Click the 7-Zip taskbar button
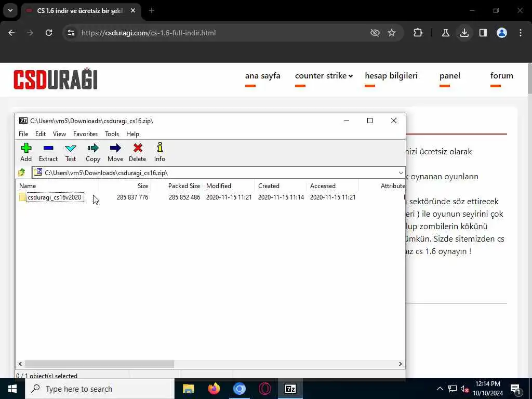This screenshot has width=532, height=399. point(290,389)
